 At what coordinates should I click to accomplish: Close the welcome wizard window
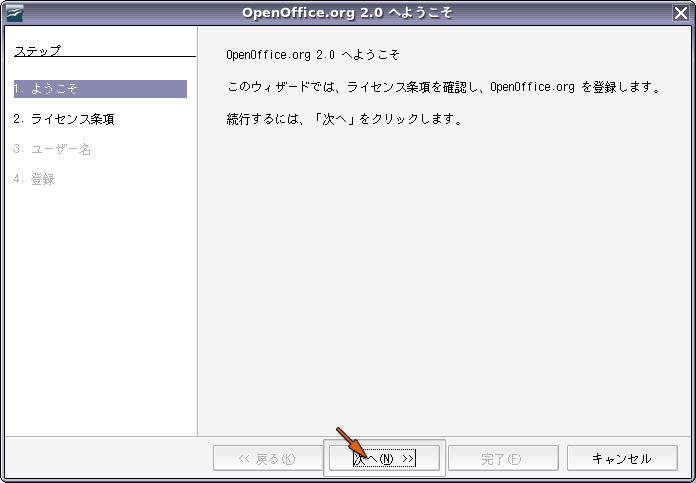681,12
